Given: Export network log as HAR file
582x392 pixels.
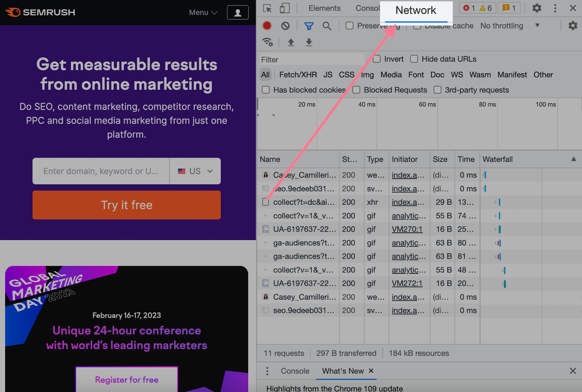Looking at the screenshot, I should (309, 42).
